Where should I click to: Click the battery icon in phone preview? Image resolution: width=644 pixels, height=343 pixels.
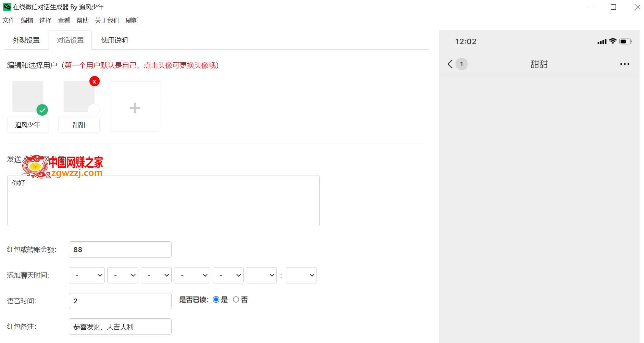[x=626, y=41]
